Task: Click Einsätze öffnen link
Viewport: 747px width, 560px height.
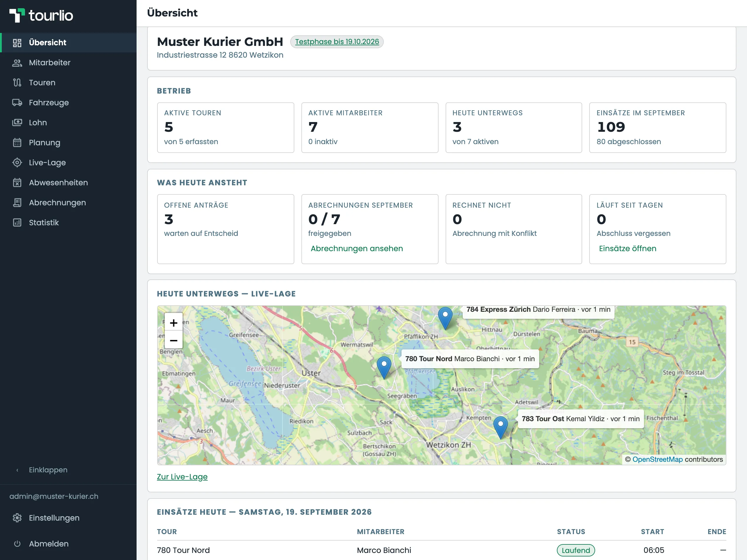Action: click(x=628, y=249)
